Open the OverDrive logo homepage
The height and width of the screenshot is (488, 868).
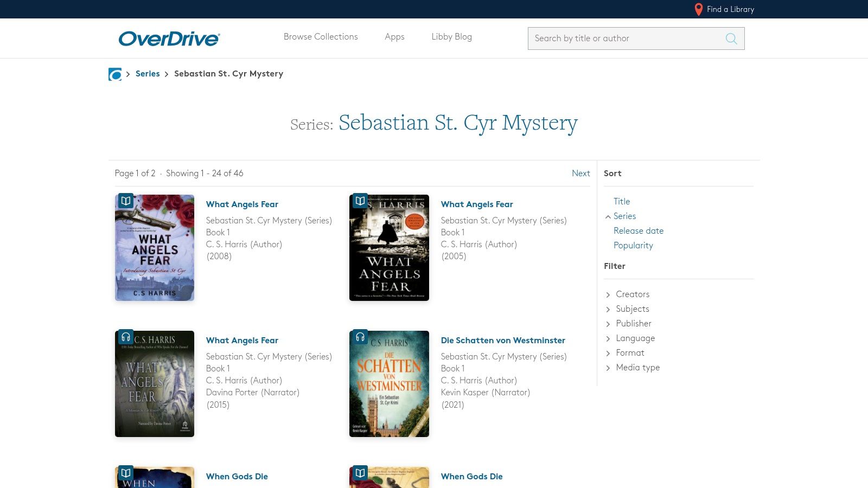169,38
